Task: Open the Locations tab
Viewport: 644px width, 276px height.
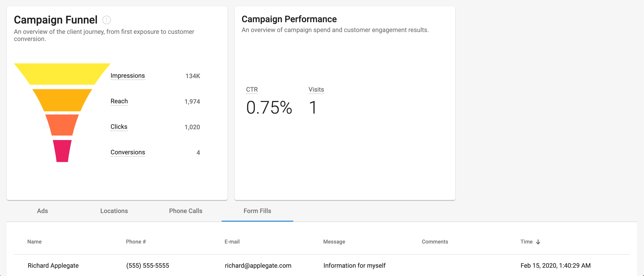Action: pyautogui.click(x=114, y=211)
